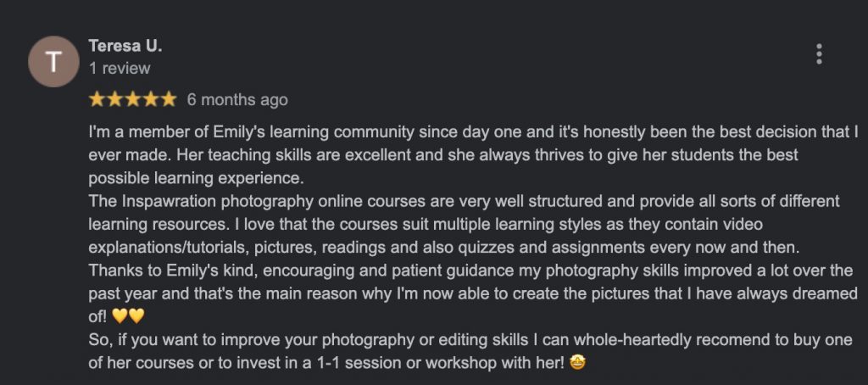Click the round "T" profile avatar
The height and width of the screenshot is (385, 868).
click(x=53, y=62)
